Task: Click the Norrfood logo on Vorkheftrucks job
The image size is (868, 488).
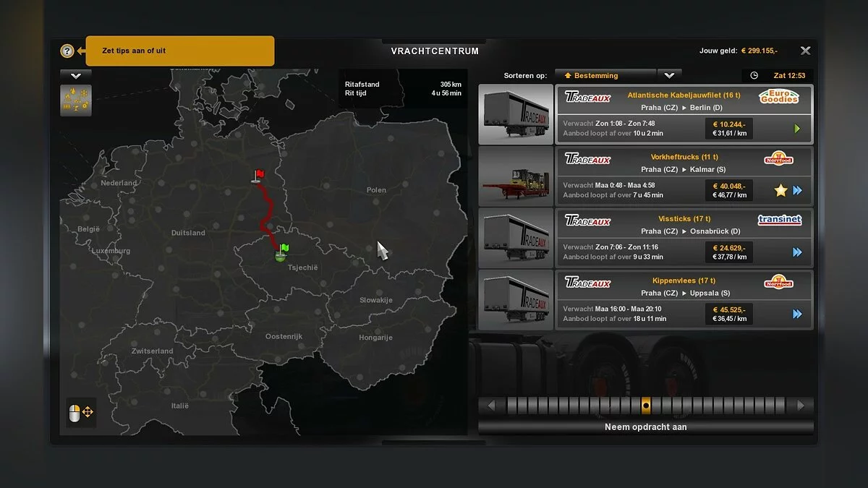Action: (779, 159)
